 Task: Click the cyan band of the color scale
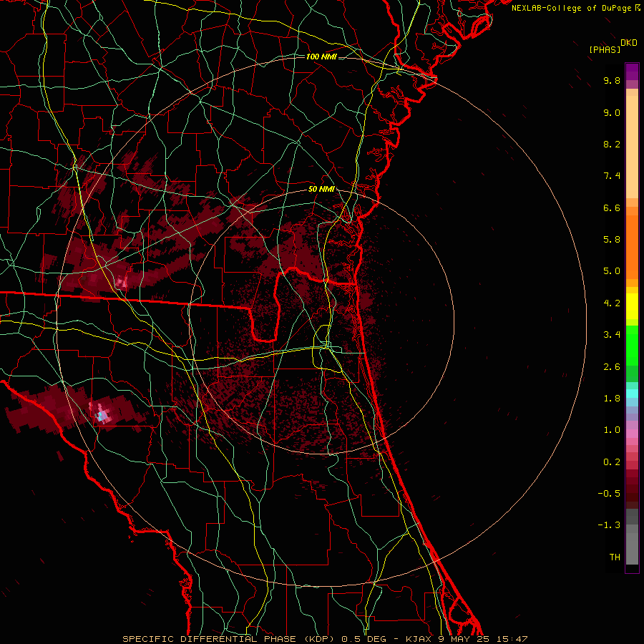(x=632, y=394)
